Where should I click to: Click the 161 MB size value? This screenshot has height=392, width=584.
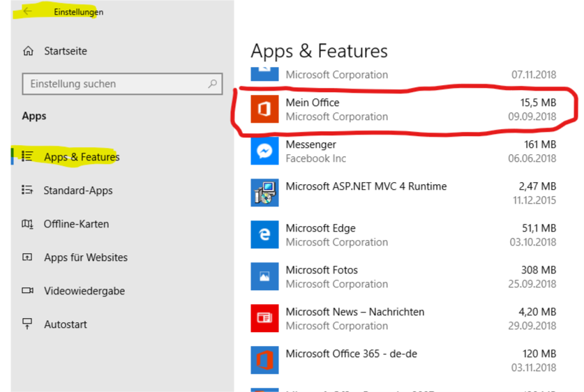click(x=540, y=144)
